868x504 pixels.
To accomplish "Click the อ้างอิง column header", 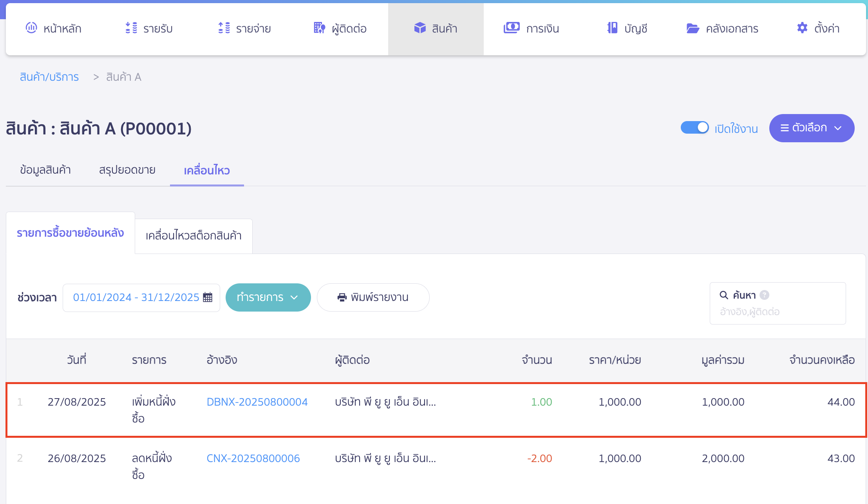I will click(x=222, y=360).
